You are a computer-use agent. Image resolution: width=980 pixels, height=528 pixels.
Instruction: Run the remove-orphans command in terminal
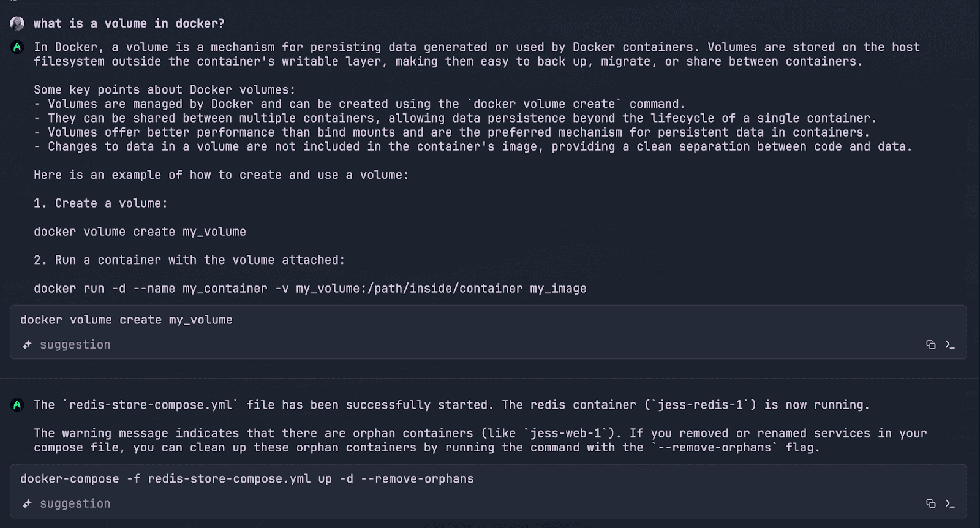point(950,503)
